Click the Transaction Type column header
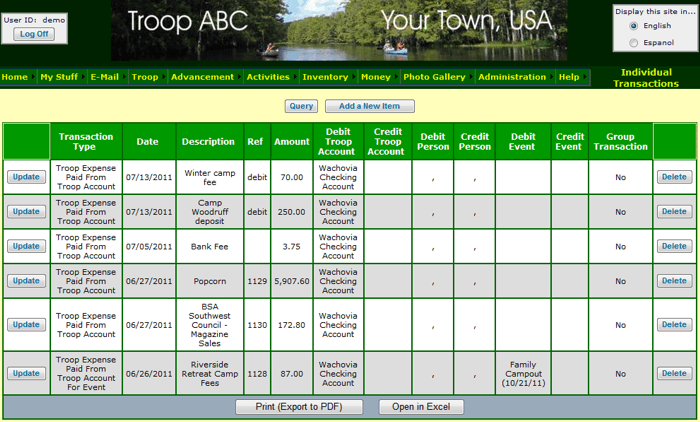 (86, 142)
